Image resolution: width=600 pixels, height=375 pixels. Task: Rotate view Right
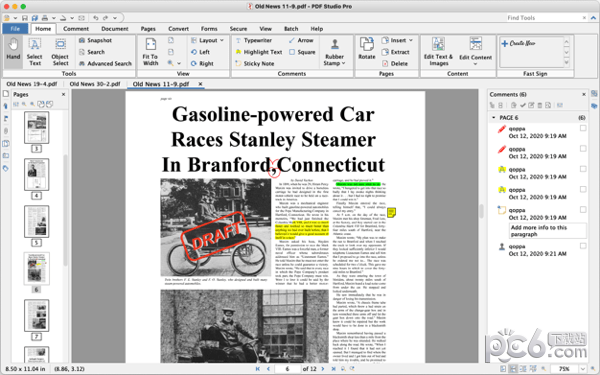point(202,64)
